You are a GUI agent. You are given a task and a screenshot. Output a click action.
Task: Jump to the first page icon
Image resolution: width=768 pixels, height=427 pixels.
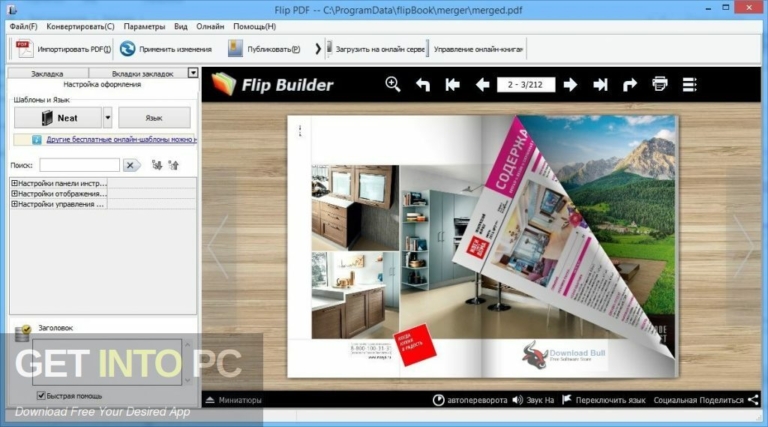click(x=453, y=85)
